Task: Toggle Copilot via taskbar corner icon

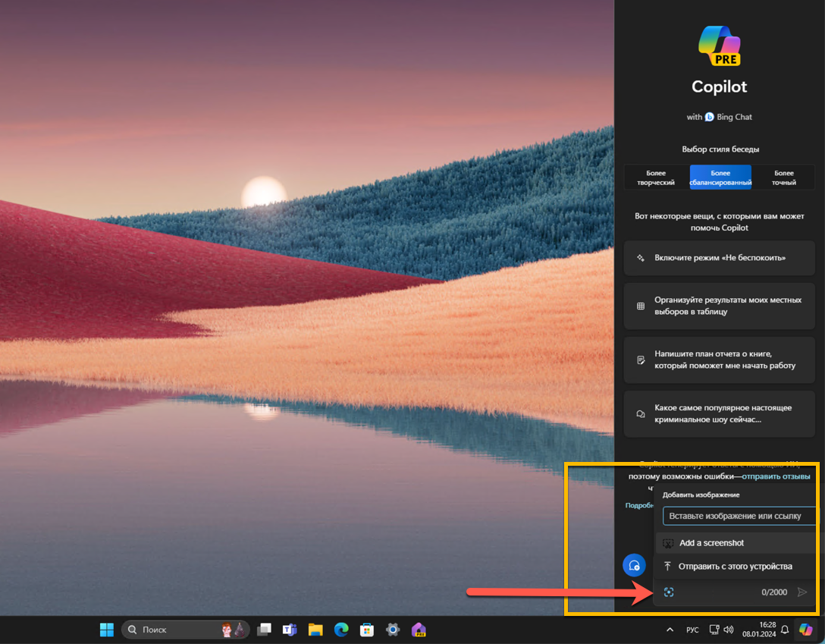Action: pyautogui.click(x=805, y=630)
